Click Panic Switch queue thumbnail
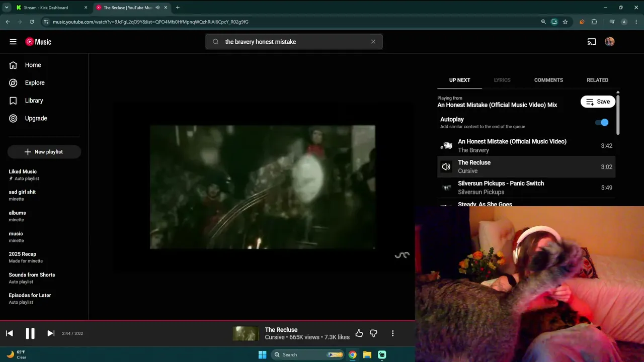The width and height of the screenshot is (644, 362). point(446,188)
